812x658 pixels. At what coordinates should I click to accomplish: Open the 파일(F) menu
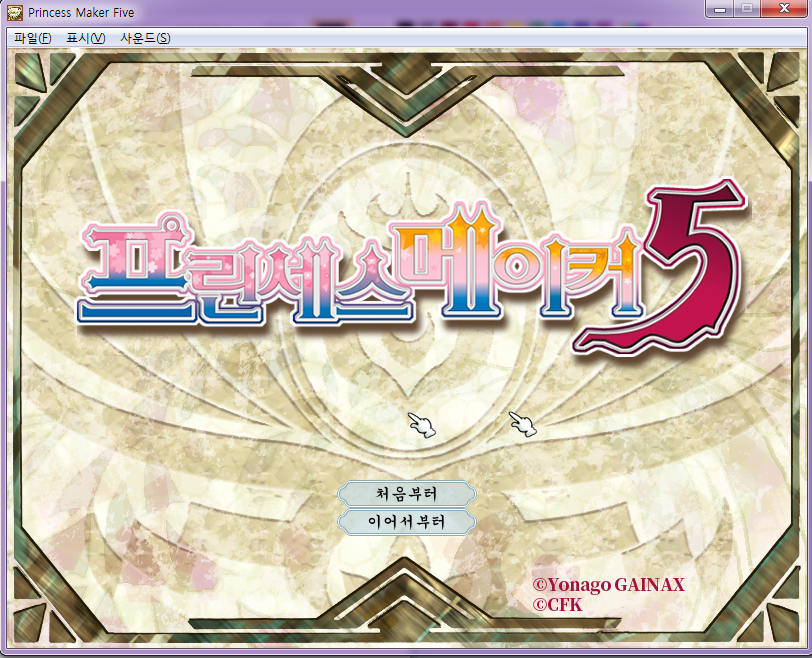[x=33, y=38]
